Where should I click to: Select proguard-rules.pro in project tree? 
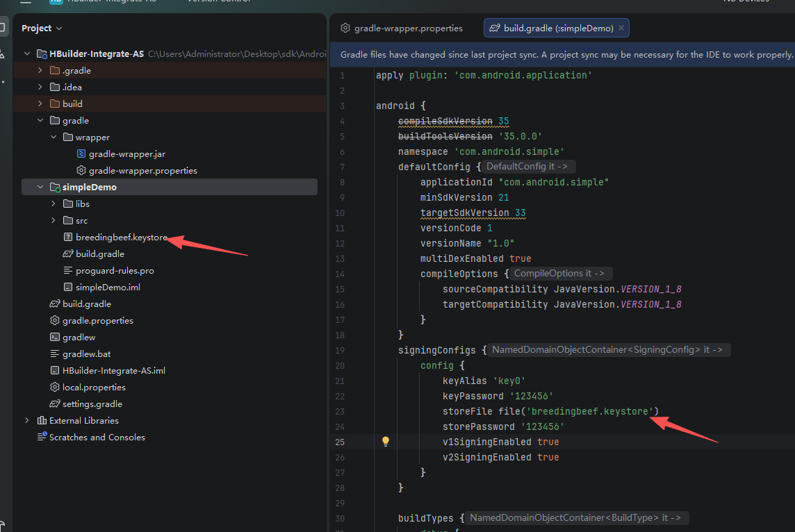coord(115,271)
